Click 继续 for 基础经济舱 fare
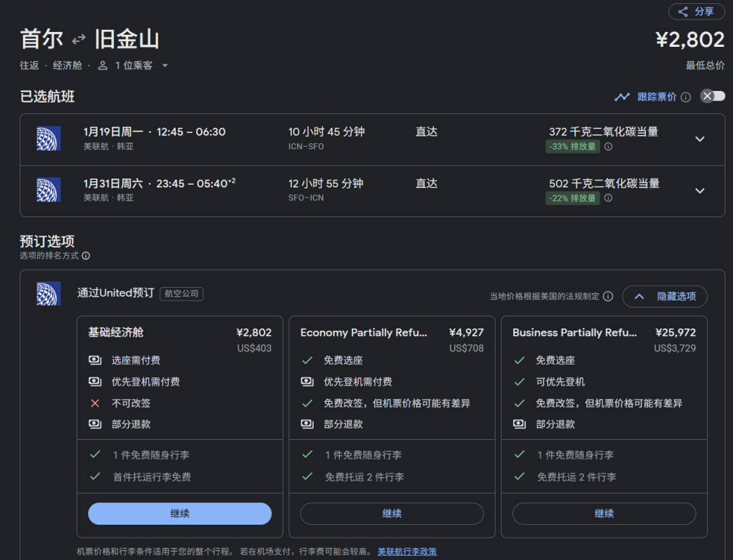This screenshot has height=560, width=733. pos(180,514)
